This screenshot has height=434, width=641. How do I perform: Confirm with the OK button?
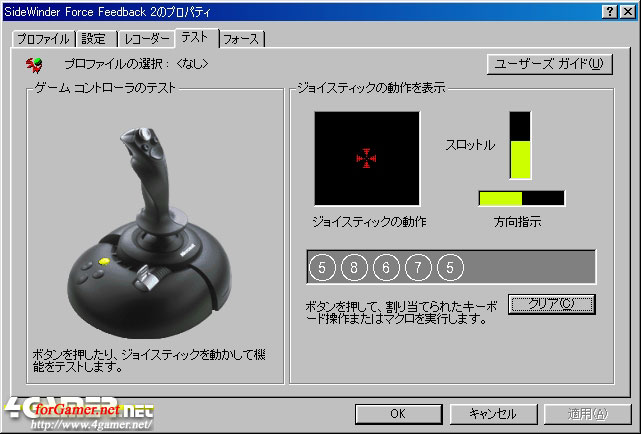[x=398, y=414]
